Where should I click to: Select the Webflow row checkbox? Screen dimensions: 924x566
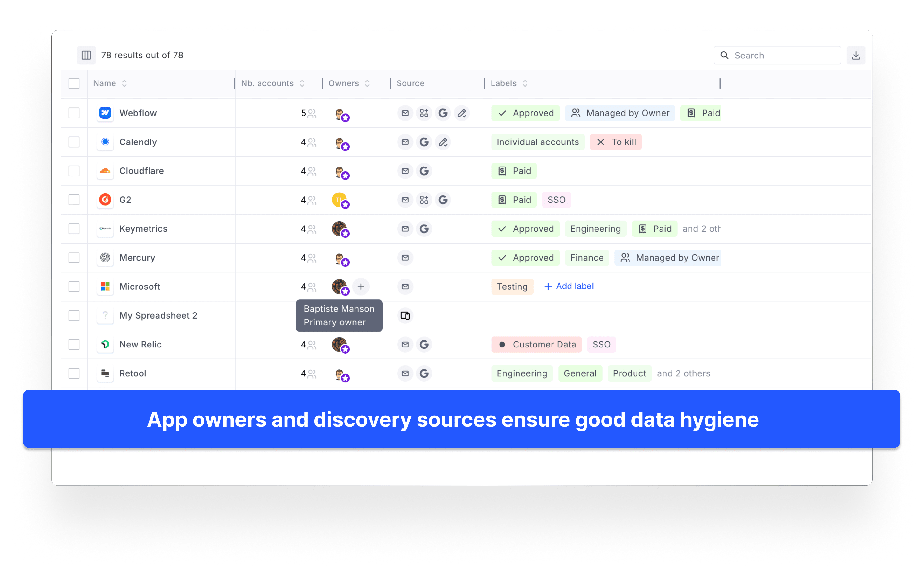tap(74, 113)
